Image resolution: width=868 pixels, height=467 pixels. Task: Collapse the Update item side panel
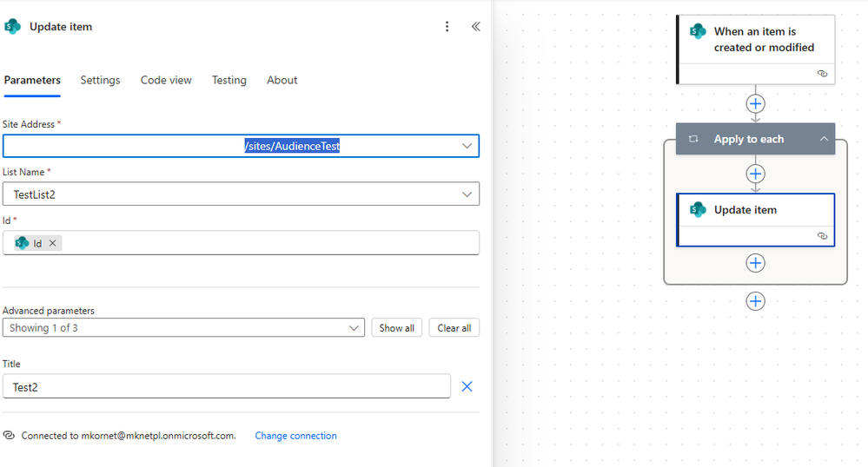(x=475, y=27)
